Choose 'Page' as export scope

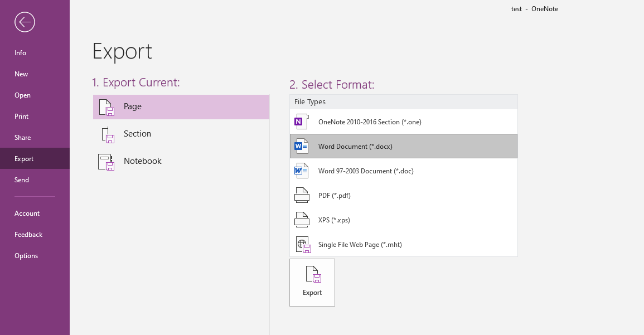[x=181, y=107]
